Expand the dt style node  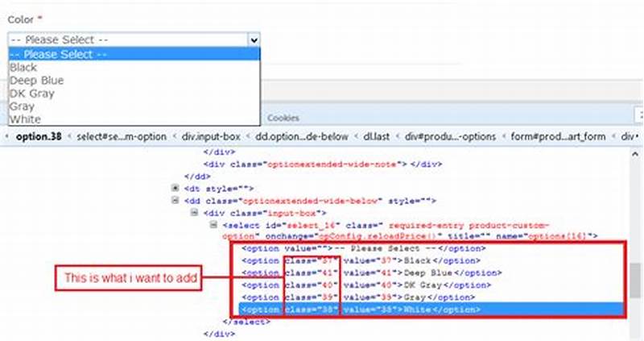click(x=175, y=188)
